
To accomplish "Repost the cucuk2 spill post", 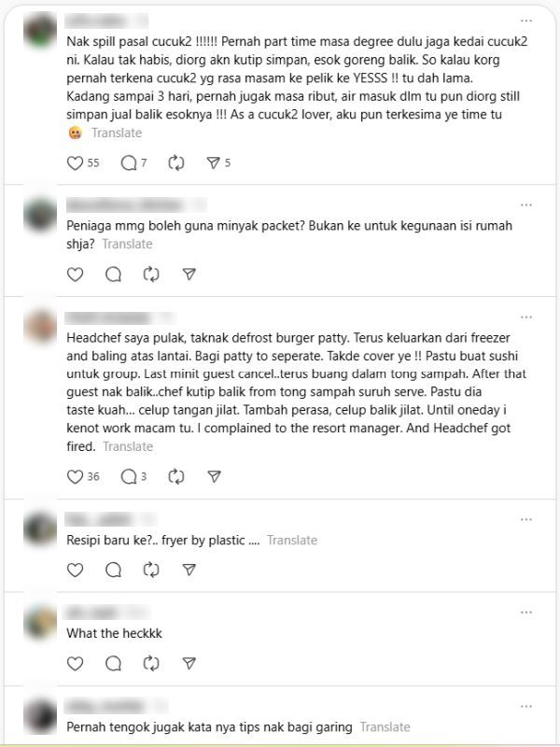I will click(x=176, y=162).
